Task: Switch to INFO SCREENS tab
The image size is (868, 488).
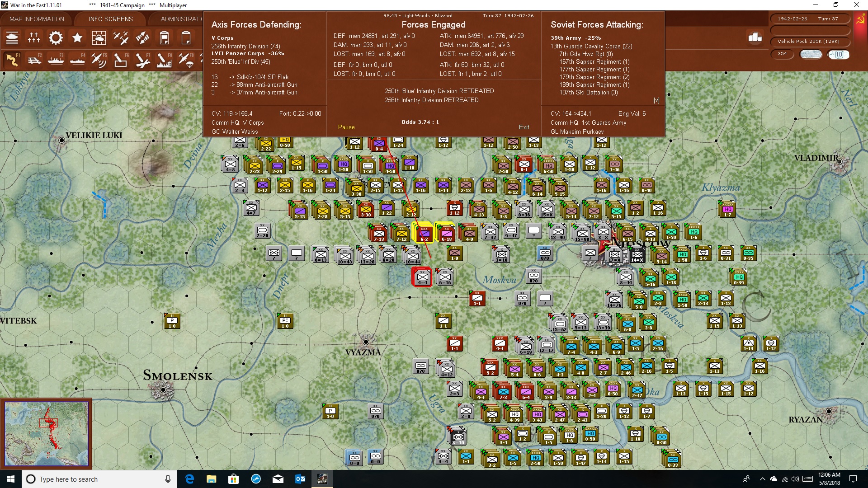Action: pos(111,19)
